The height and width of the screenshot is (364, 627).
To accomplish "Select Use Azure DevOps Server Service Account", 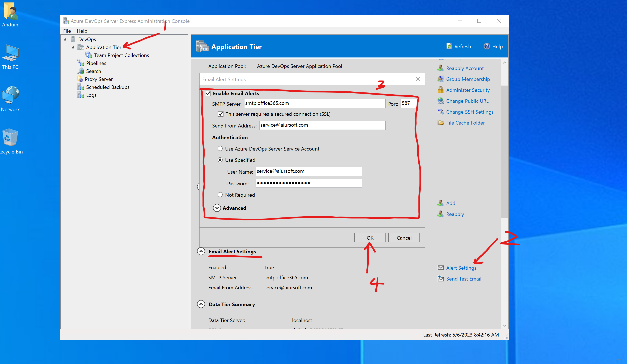I will click(220, 149).
